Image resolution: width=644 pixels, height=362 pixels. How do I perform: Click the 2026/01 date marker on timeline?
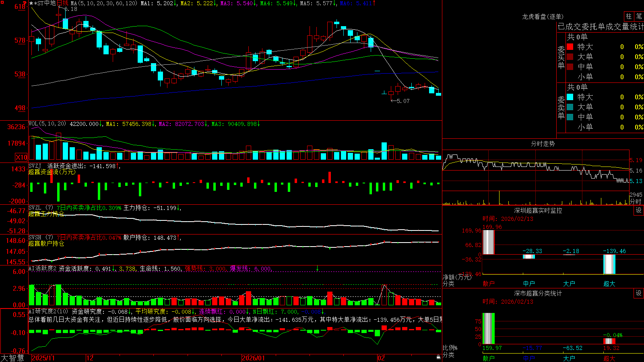pos(254,358)
